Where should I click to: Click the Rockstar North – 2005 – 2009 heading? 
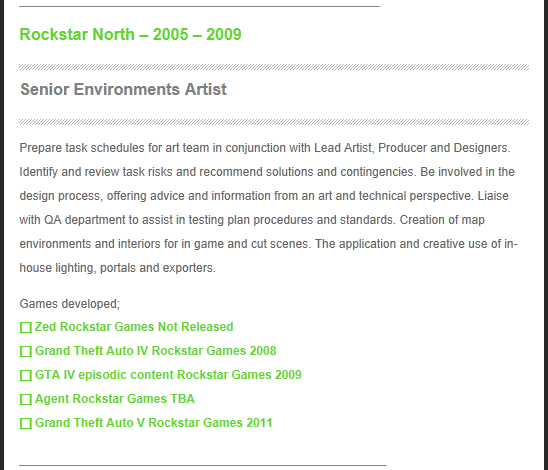coord(130,35)
